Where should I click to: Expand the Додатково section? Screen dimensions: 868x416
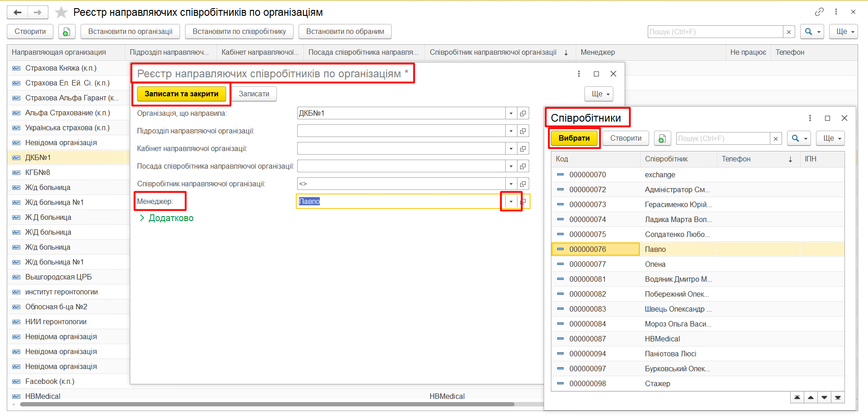click(x=166, y=218)
